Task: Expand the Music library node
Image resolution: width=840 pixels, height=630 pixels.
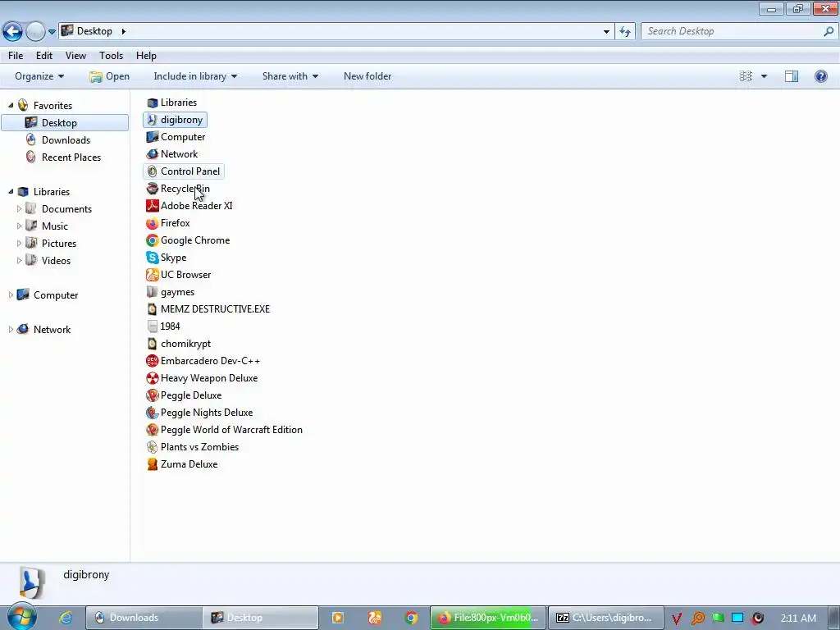Action: pyautogui.click(x=20, y=226)
